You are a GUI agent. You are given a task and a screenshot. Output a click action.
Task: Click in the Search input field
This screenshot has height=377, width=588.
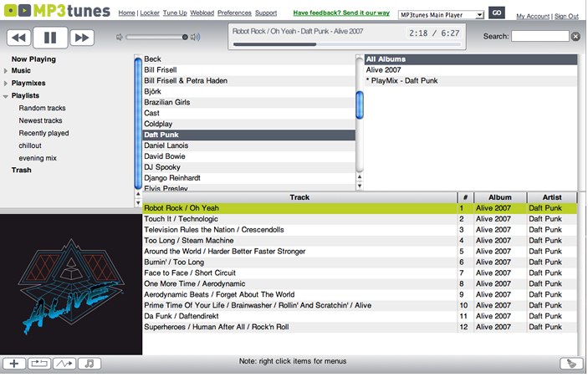coord(539,37)
